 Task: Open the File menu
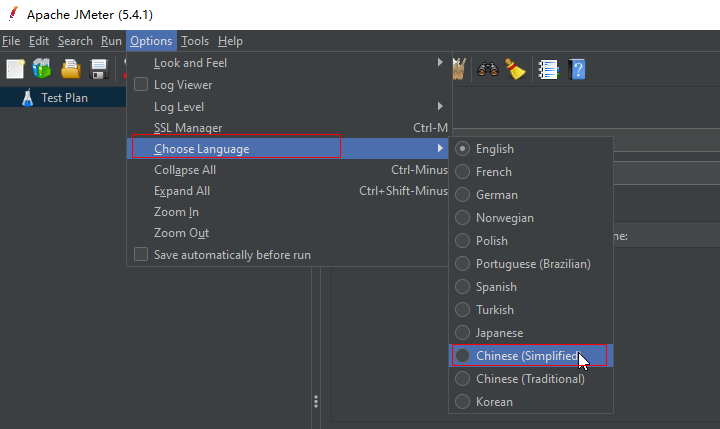(x=11, y=41)
